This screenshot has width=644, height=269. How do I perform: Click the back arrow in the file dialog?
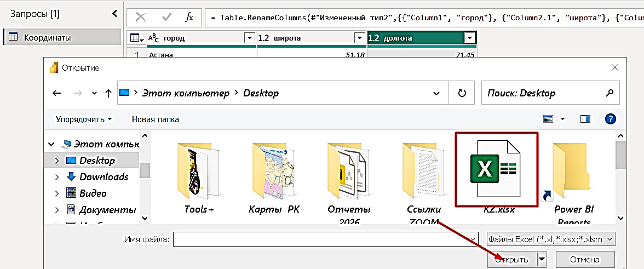[x=57, y=93]
